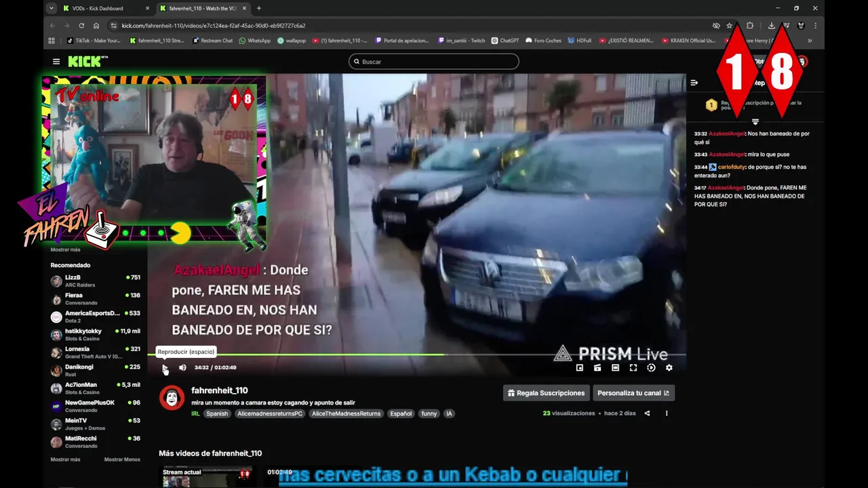The width and height of the screenshot is (868, 488).
Task: Click the fahrenheit_110 channel name
Action: pos(219,390)
